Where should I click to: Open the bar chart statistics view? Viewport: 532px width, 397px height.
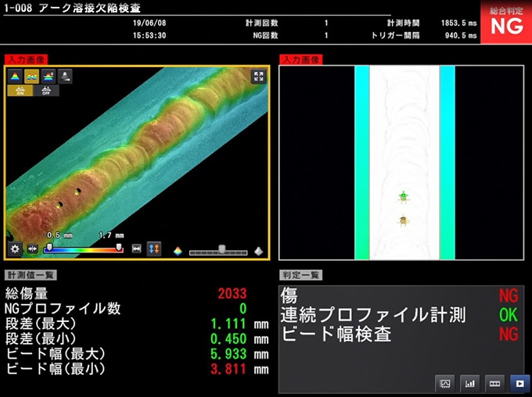click(470, 383)
